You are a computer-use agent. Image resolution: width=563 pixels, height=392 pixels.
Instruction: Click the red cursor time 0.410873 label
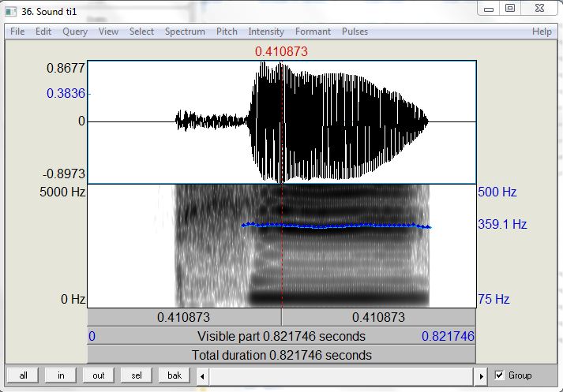[281, 51]
